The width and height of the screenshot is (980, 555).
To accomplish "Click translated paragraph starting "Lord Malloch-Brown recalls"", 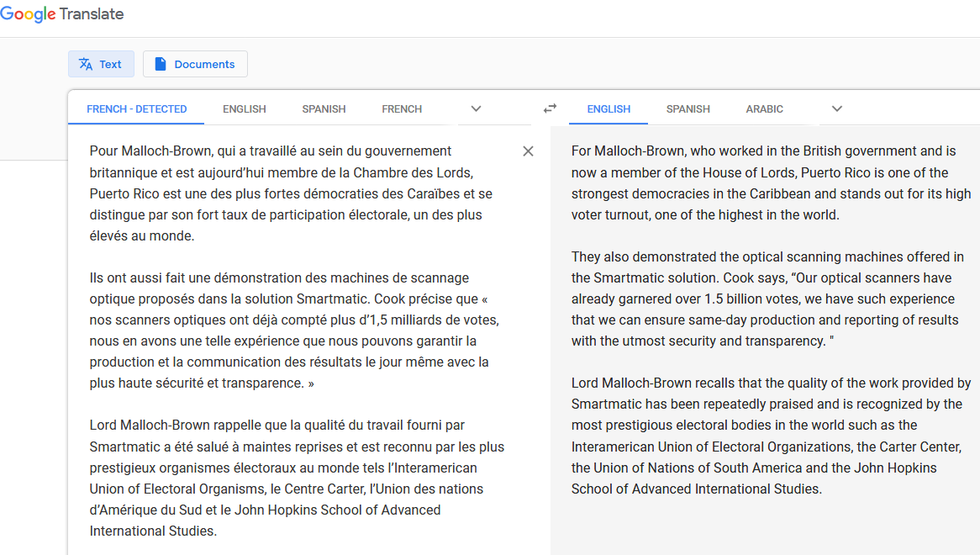I will (x=769, y=436).
